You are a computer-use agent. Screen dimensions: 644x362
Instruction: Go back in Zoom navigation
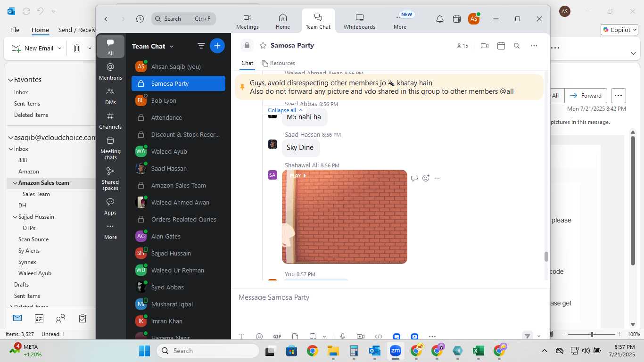coord(106,19)
